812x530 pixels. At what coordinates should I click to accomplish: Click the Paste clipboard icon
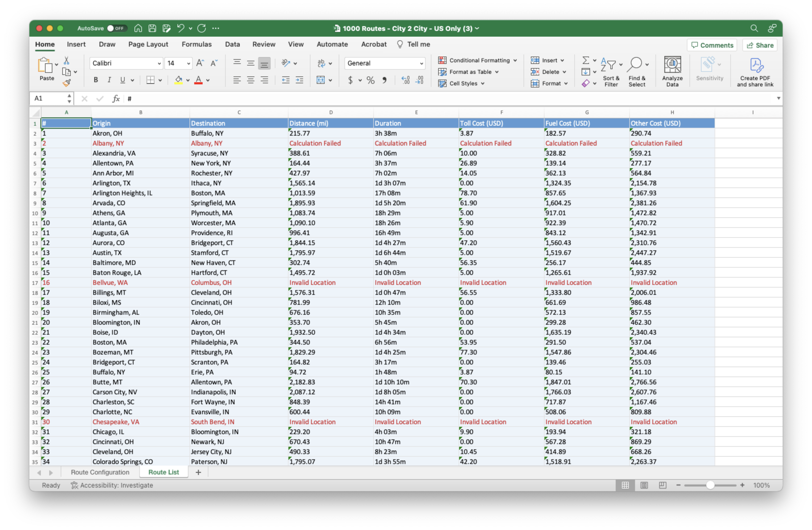[x=45, y=65]
